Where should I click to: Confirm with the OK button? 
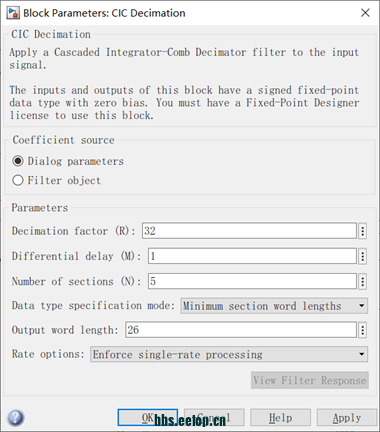tap(147, 417)
